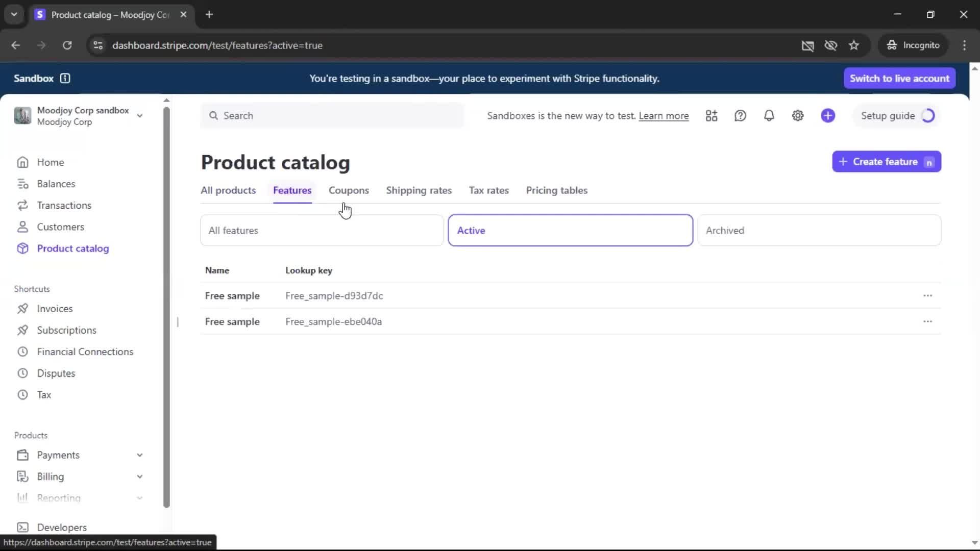The width and height of the screenshot is (980, 551).
Task: Open the apps grid icon
Action: 712,116
